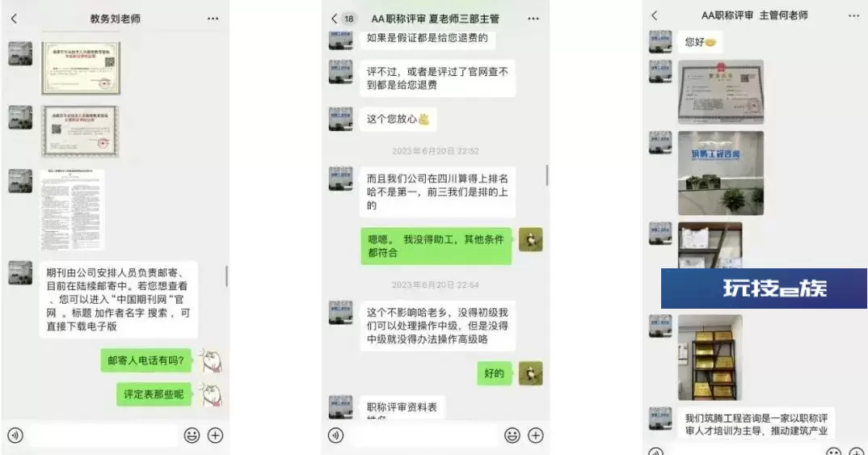The height and width of the screenshot is (455, 868).
Task: Open the business license photo thumbnail
Action: pos(721,92)
